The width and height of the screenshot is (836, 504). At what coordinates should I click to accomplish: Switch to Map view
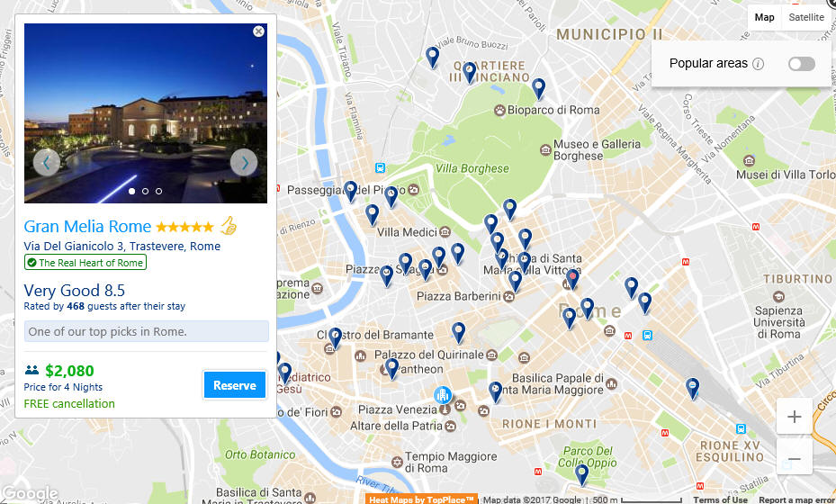pyautogui.click(x=764, y=17)
